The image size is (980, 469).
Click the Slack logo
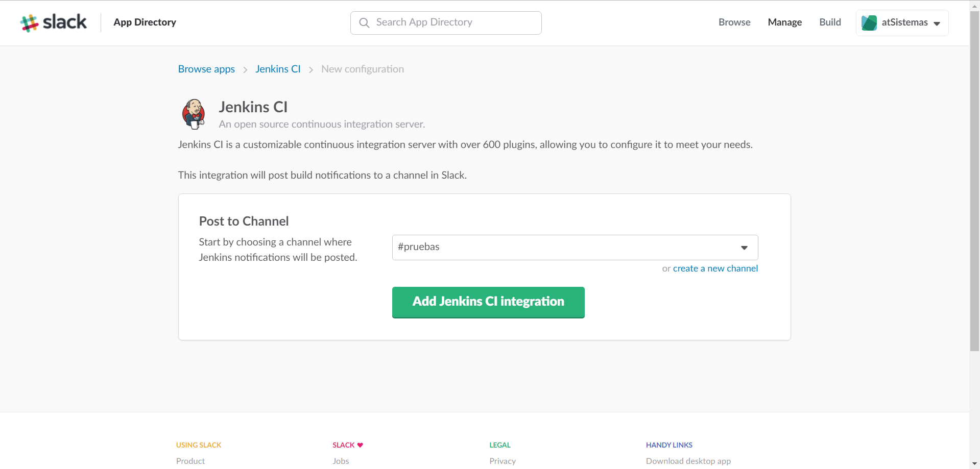coord(54,22)
